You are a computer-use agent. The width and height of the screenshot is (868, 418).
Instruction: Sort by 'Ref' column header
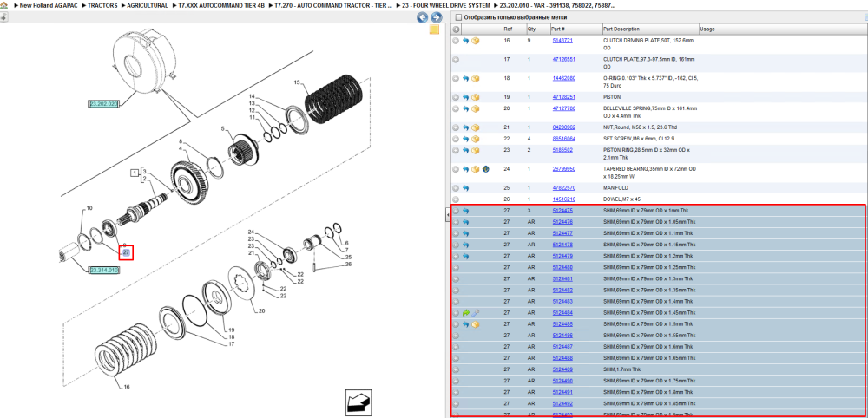508,29
